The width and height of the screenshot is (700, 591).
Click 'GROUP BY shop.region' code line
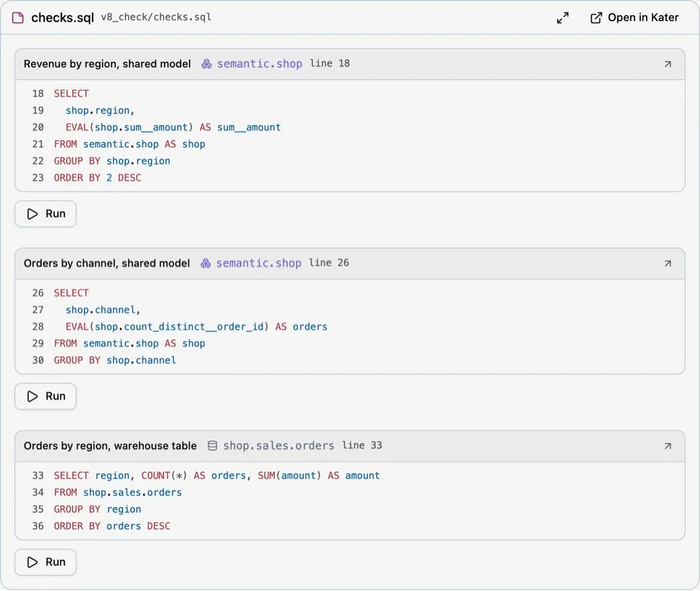[x=112, y=161]
